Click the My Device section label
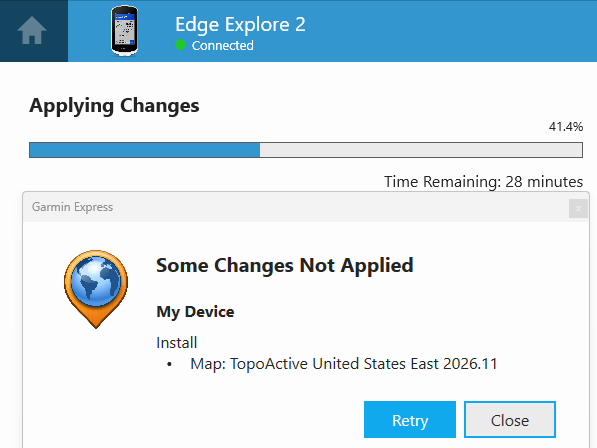Viewport: 597px width, 448px height. (195, 312)
